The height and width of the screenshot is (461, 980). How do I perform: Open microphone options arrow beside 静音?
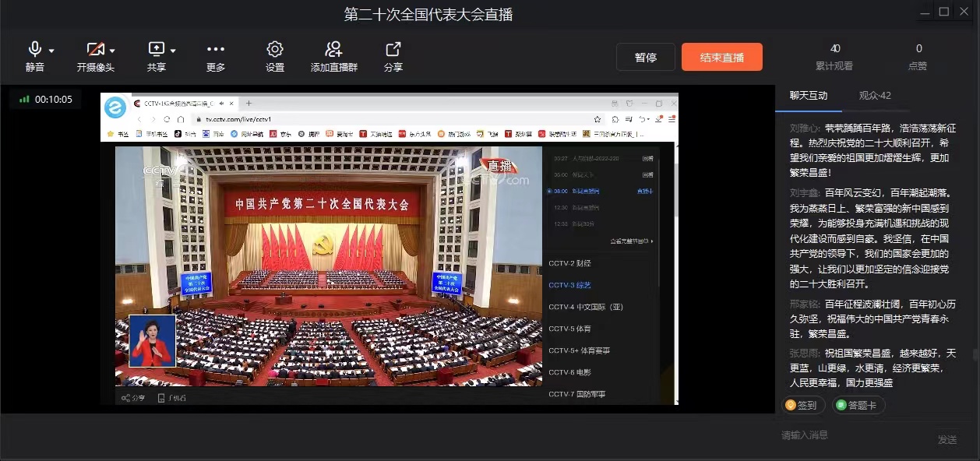tap(51, 51)
